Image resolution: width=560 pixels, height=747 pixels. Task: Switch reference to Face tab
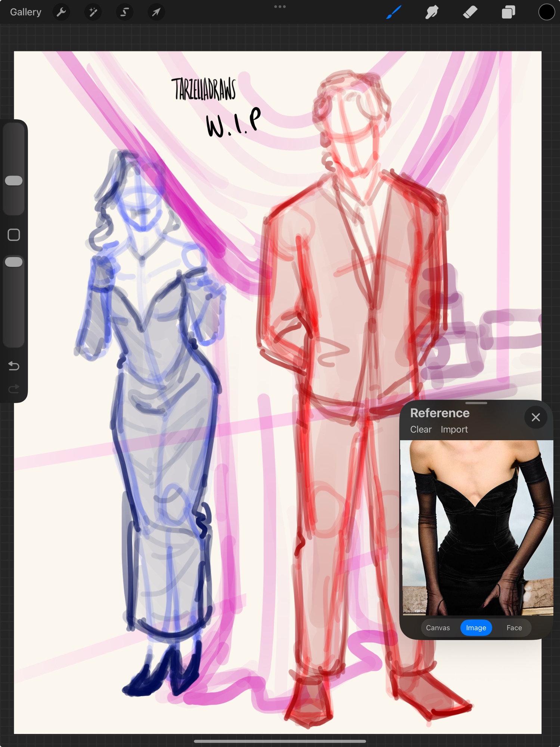click(514, 628)
